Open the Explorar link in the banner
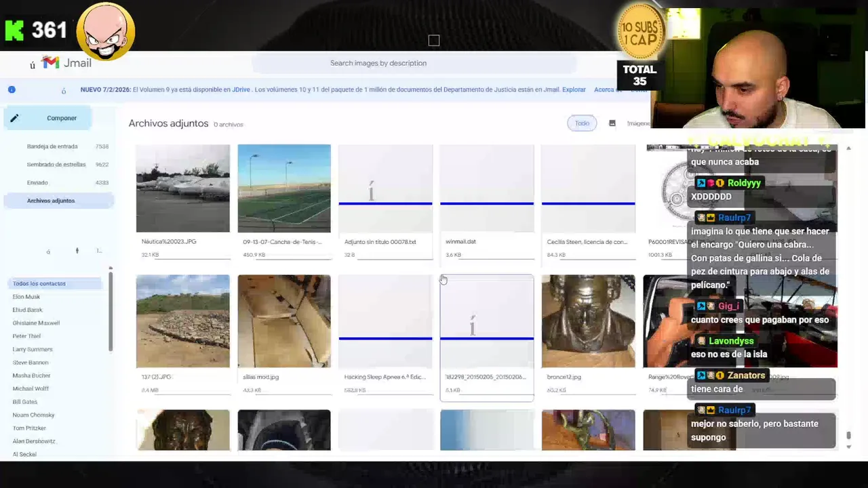This screenshot has height=488, width=868. click(x=574, y=89)
